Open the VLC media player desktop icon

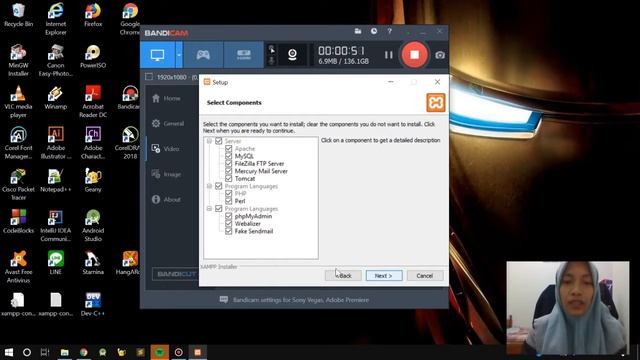18,102
